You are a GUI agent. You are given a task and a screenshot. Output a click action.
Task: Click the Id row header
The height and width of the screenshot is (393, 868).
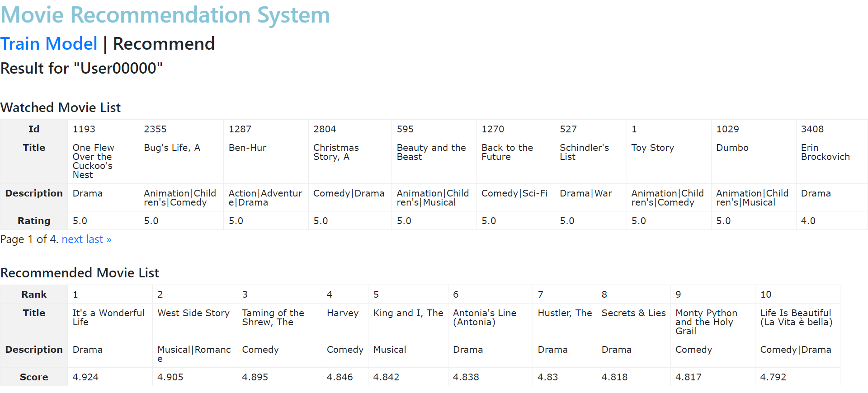click(x=34, y=129)
